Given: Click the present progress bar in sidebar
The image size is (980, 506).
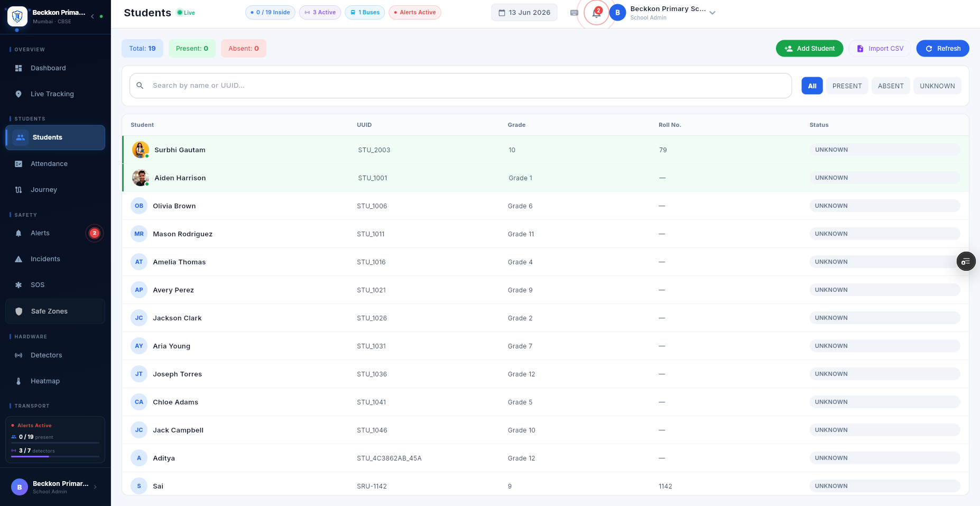Looking at the screenshot, I should pos(55,443).
